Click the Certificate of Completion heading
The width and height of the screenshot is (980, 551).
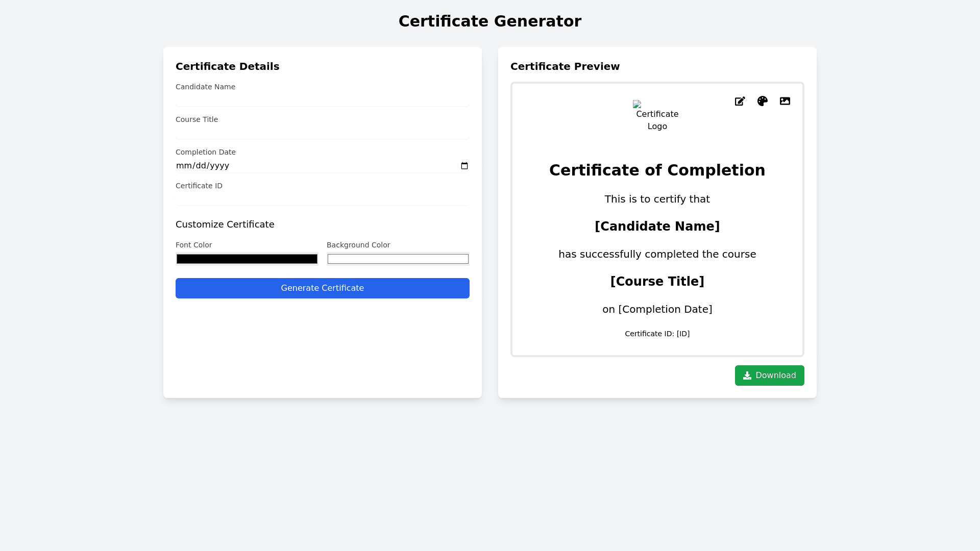coord(657,170)
